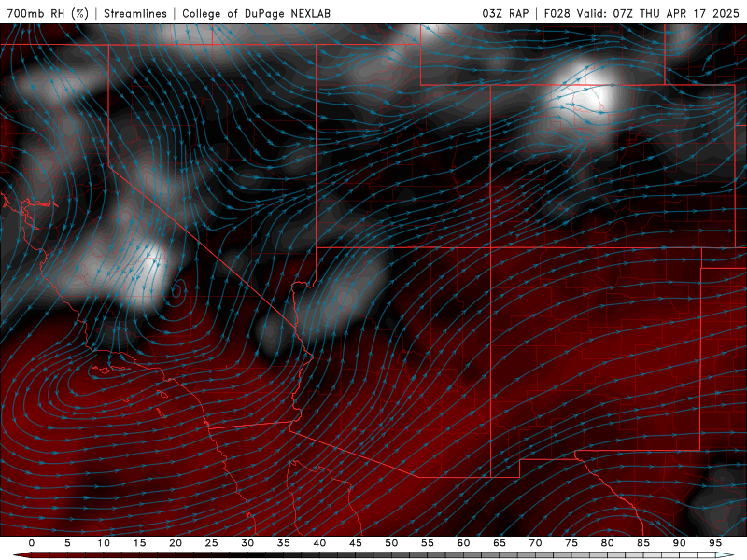Click the "5" colorbar scale label
This screenshot has height=560, width=747.
click(67, 543)
